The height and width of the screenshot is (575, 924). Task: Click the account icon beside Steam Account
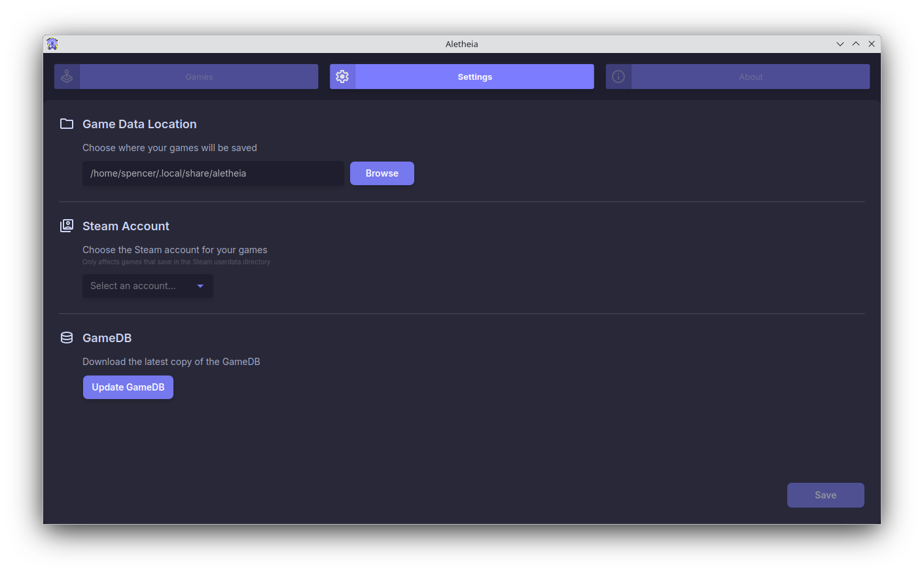(x=67, y=226)
